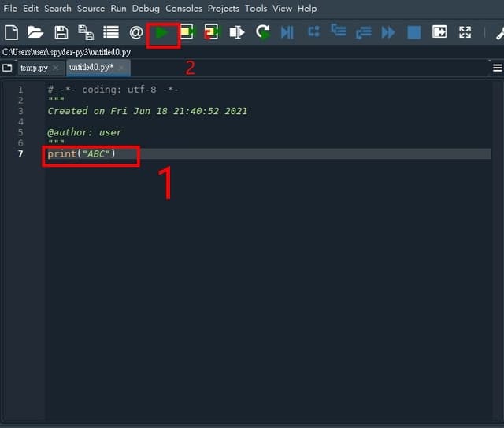Open a file using the folder icon
The height and width of the screenshot is (428, 504).
(x=35, y=32)
